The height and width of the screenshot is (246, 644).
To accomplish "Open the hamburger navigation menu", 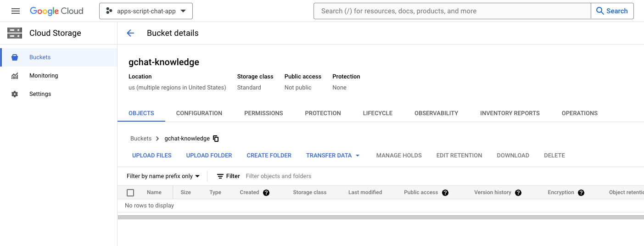I will click(16, 11).
